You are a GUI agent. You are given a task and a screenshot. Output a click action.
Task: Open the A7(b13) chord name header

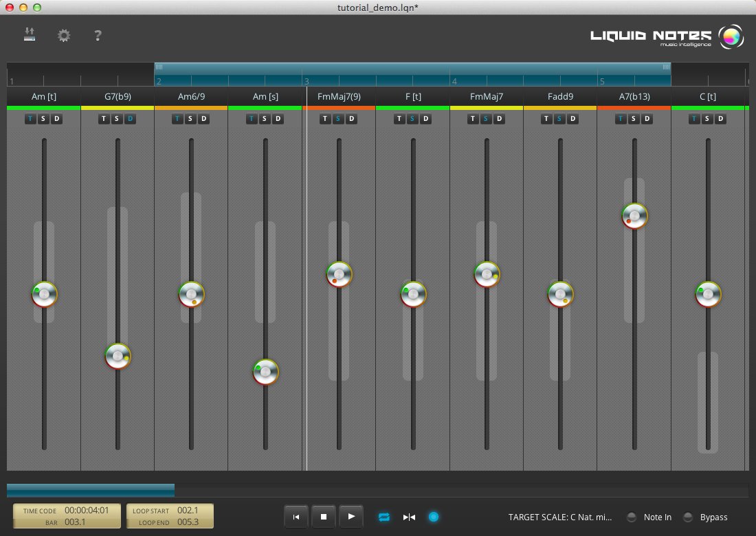[634, 97]
